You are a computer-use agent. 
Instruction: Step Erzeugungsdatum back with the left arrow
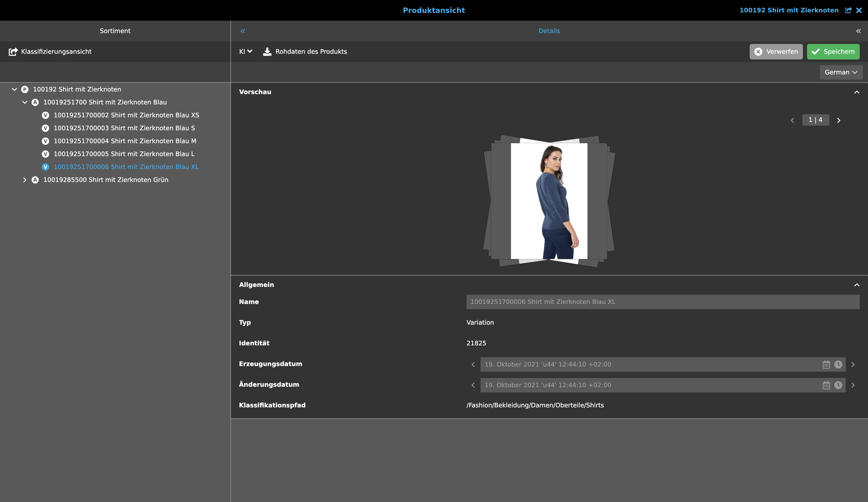[473, 364]
